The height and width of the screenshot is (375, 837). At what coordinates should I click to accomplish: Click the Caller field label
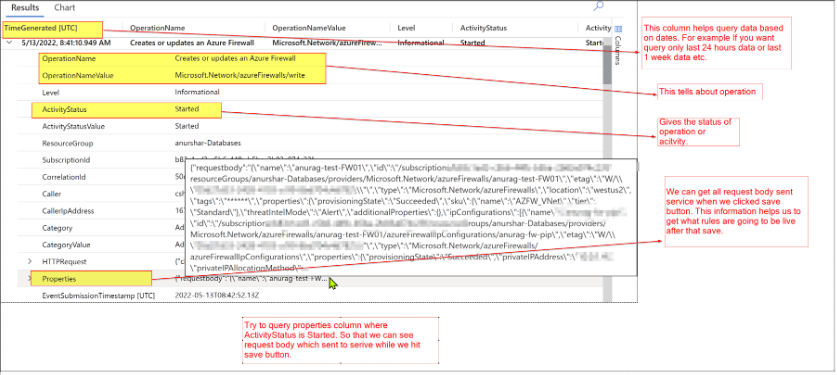coord(52,194)
